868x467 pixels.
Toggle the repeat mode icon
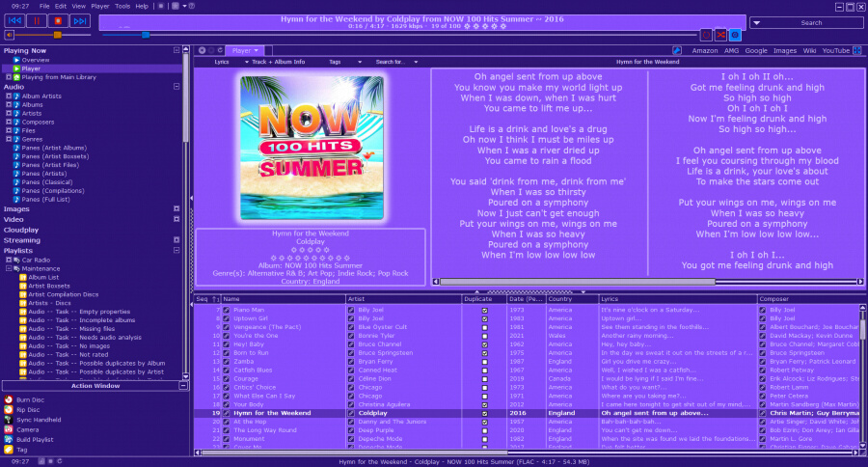[x=706, y=35]
